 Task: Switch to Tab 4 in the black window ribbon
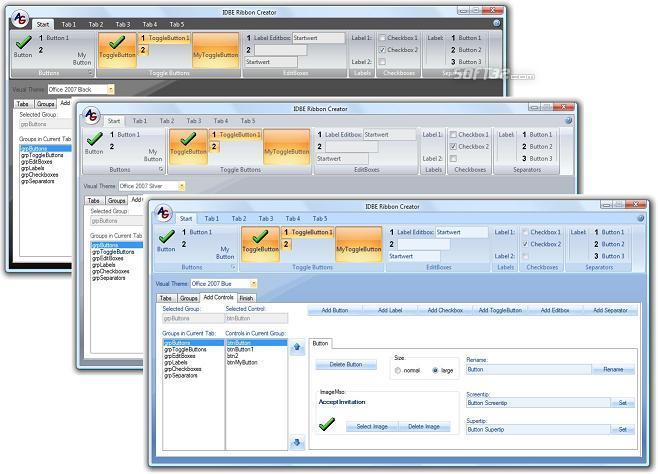pos(149,24)
